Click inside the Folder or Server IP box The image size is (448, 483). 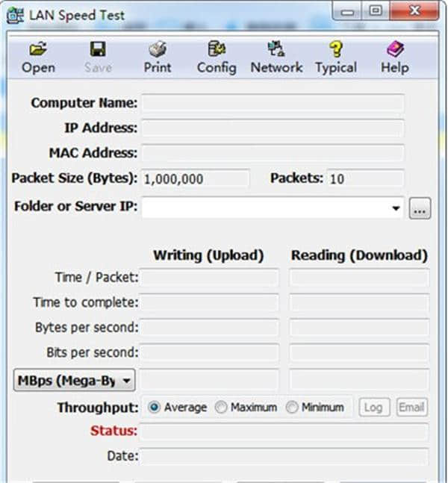(265, 208)
